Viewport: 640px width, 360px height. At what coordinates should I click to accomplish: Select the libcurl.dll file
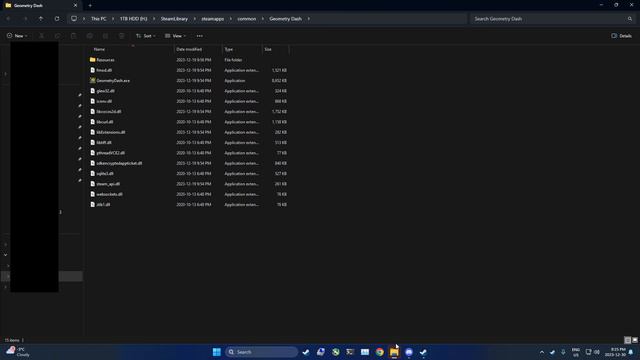[x=104, y=122]
